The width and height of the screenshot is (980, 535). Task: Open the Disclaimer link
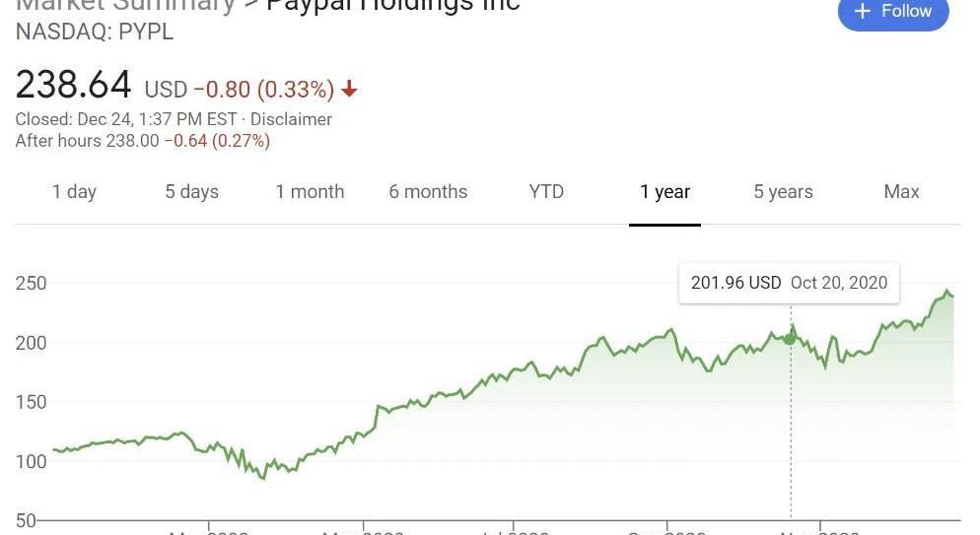[291, 119]
